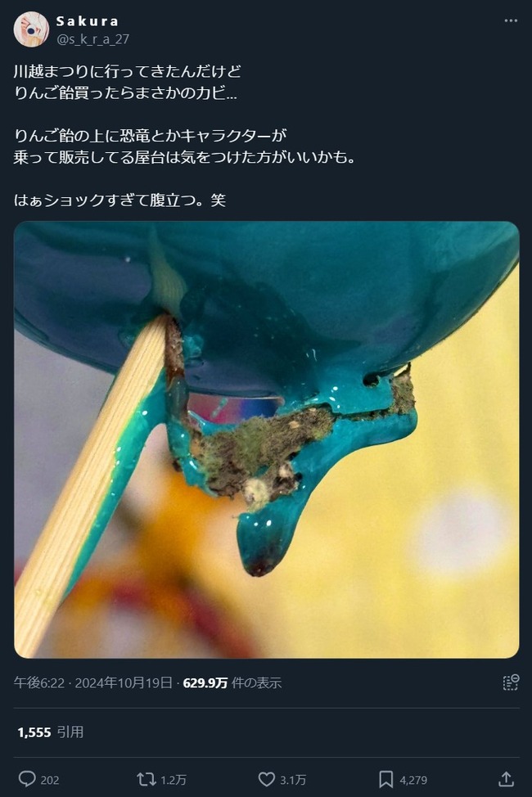Bookmark this post
Viewport: 532px width, 797px height.
386,779
